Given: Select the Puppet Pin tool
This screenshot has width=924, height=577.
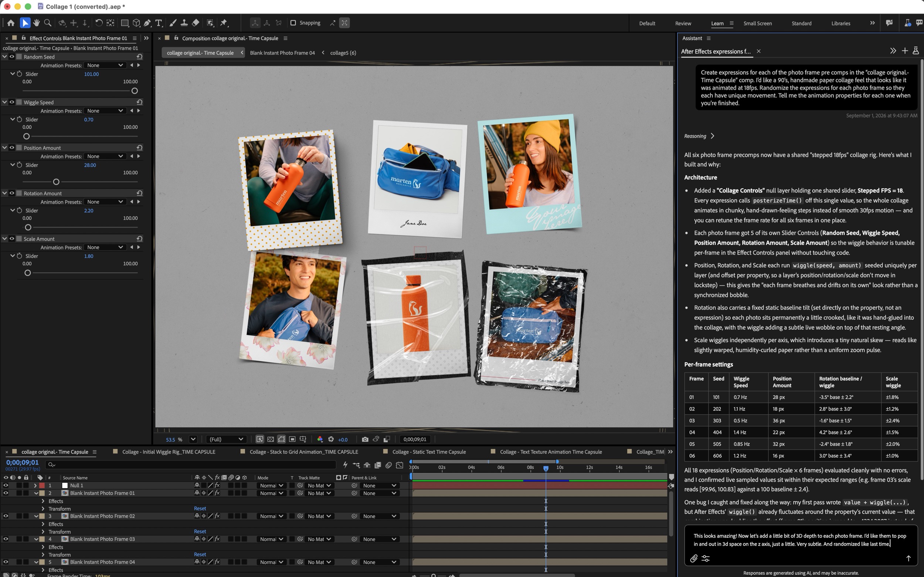Looking at the screenshot, I should coord(224,23).
